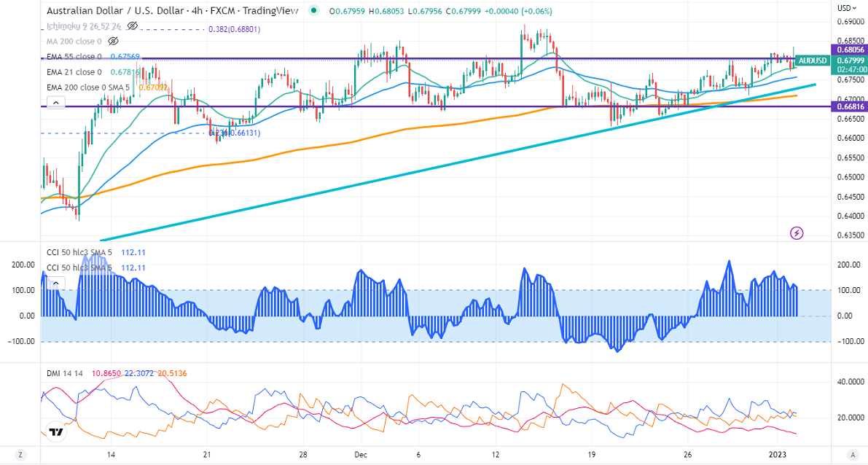Image resolution: width=868 pixels, height=465 pixels.
Task: Click the purple lightning bolt icon
Action: 796,233
